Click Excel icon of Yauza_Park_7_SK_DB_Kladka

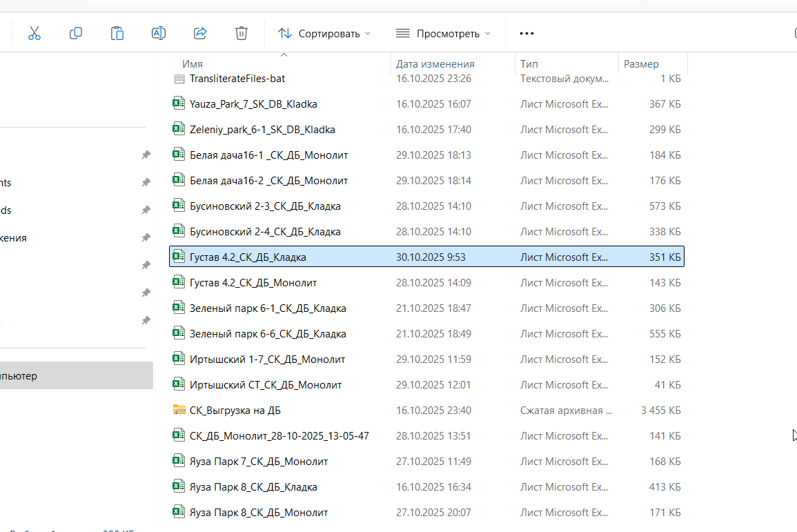tap(179, 103)
